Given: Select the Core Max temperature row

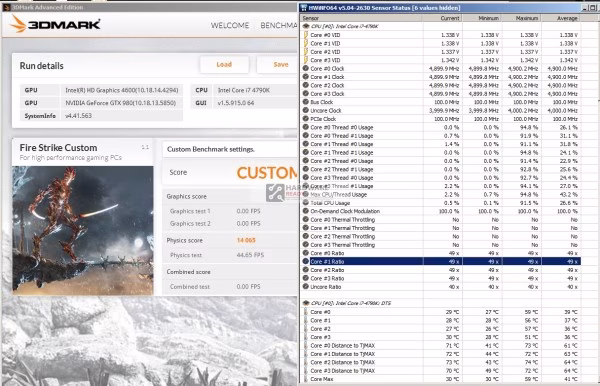Looking at the screenshot, I should click(x=441, y=379).
